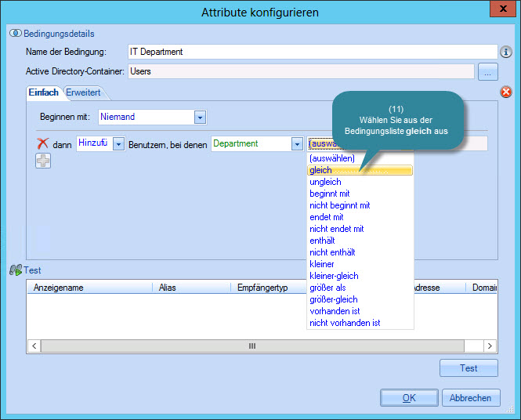The width and height of the screenshot is (521, 420).
Task: Click the horizontal scrollbar thumb
Action: (252, 346)
